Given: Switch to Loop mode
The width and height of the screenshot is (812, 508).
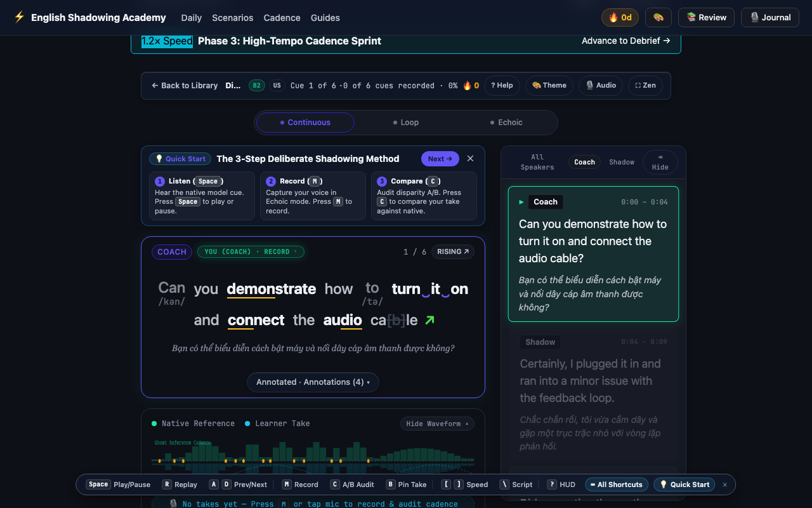Looking at the screenshot, I should (406, 123).
